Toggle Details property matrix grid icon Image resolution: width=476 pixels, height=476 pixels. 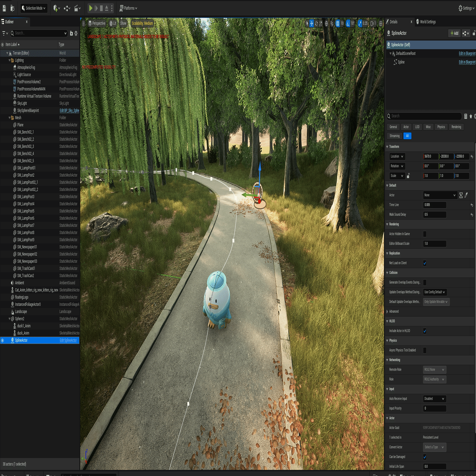(x=466, y=116)
